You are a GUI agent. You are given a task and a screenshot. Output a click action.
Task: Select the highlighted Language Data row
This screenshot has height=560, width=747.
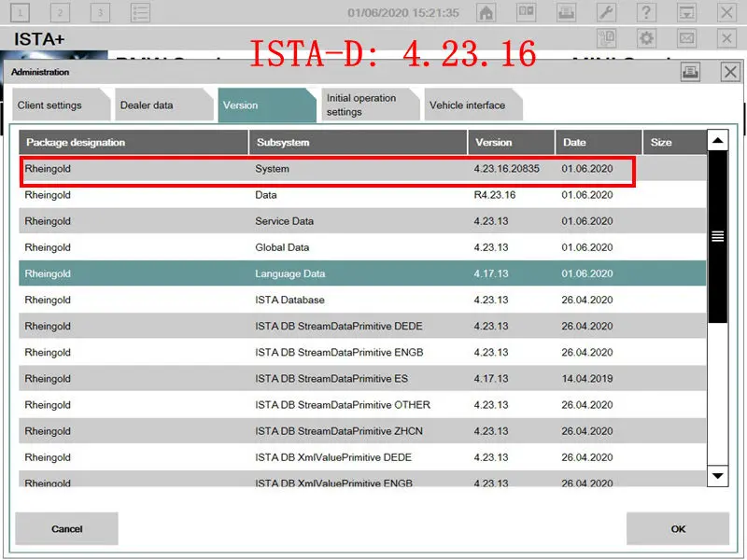tap(362, 273)
